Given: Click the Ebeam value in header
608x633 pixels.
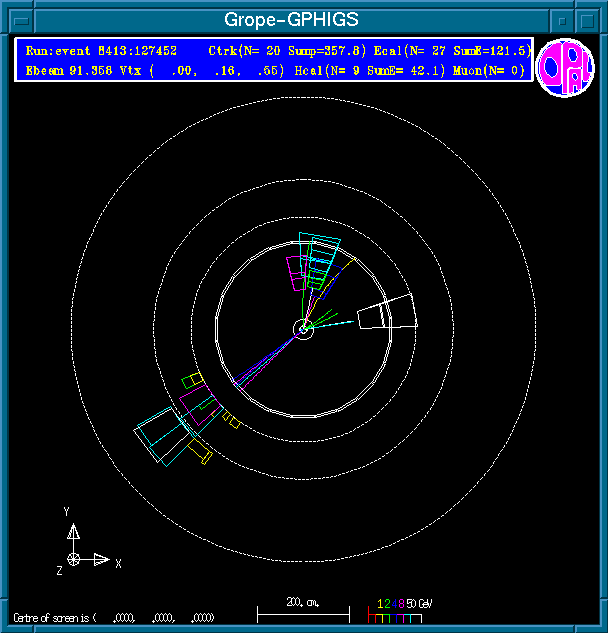Looking at the screenshot, I should 64,71.
